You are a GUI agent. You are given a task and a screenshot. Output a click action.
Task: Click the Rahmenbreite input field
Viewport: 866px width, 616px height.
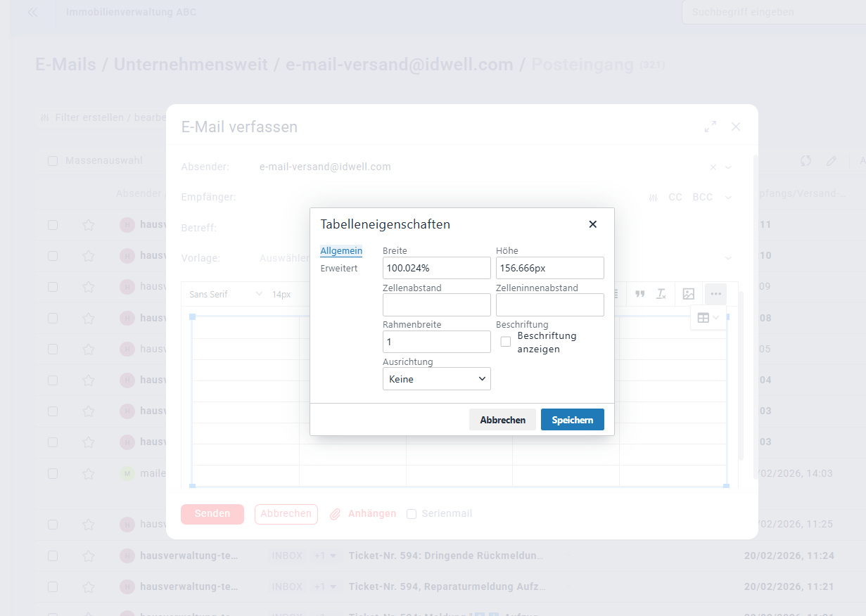(436, 342)
